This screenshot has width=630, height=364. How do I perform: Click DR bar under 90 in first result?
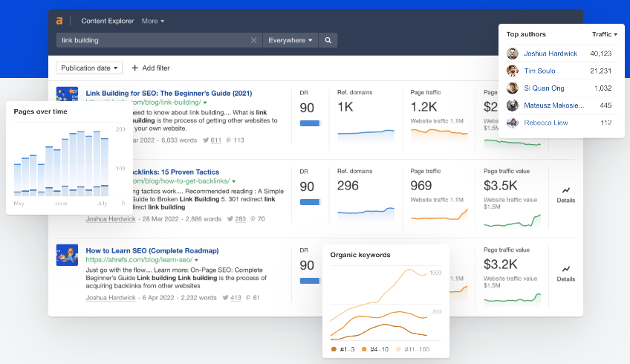coord(311,123)
